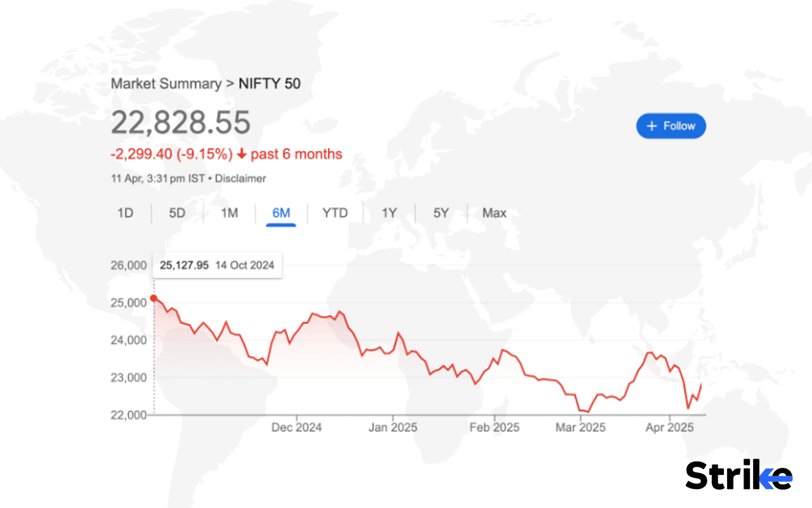
Task: Click the Follow button
Action: [x=671, y=126]
